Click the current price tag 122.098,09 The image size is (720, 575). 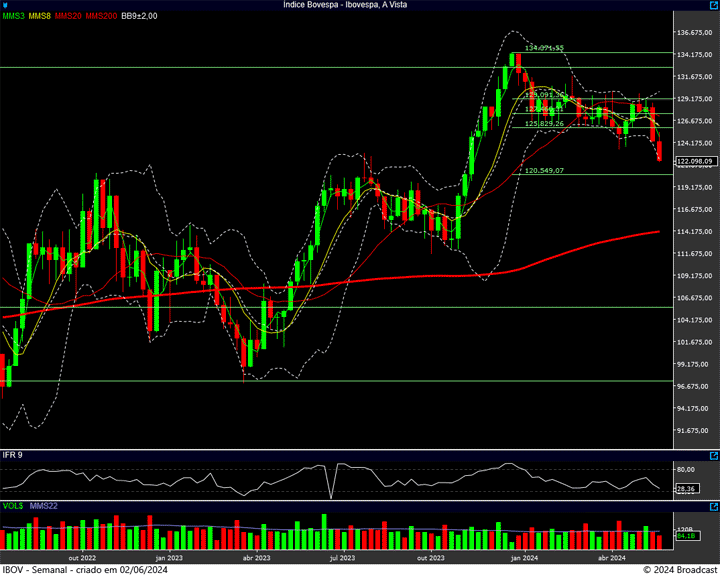[x=694, y=161]
